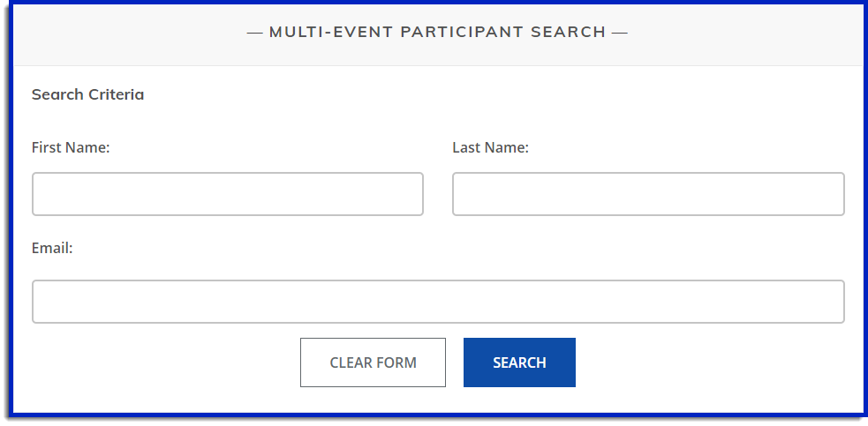Click the 'Search Criteria' heading
Viewport: 868px width, 426px height.
point(87,94)
